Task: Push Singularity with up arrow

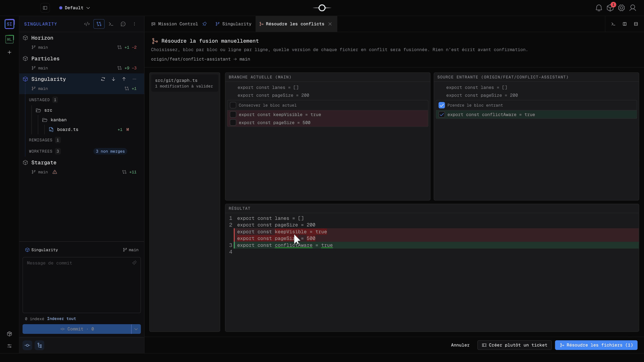Action: (x=124, y=79)
